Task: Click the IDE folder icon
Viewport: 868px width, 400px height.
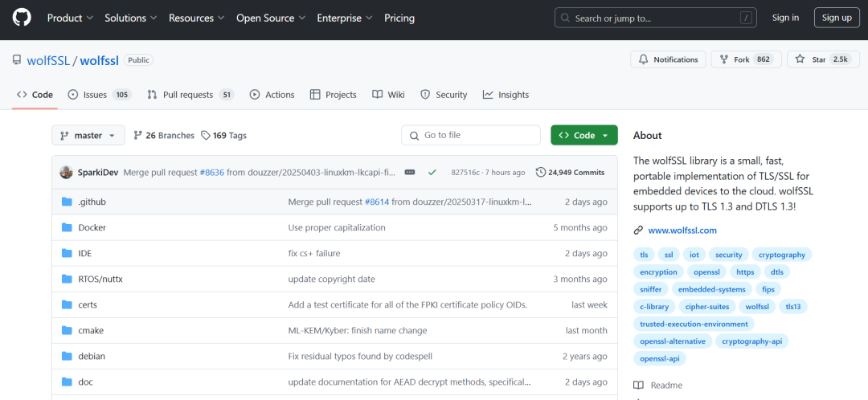Action: (67, 253)
